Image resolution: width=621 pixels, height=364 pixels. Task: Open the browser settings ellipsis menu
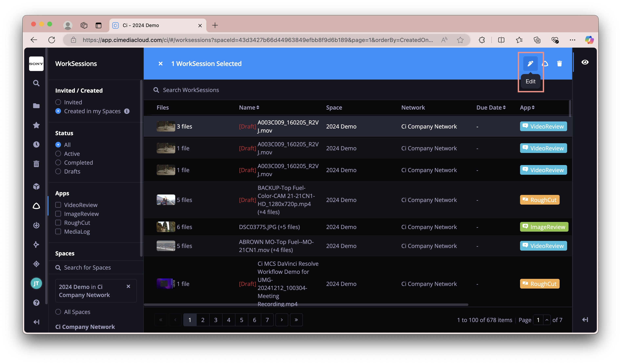click(x=572, y=40)
